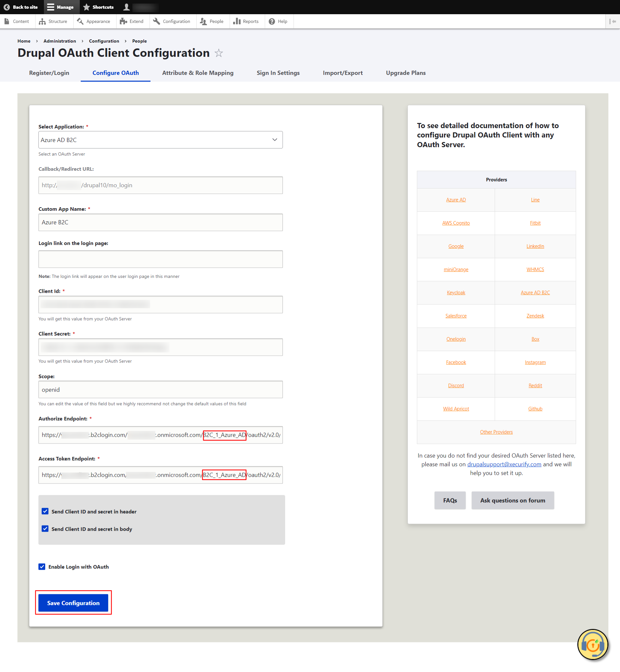Image resolution: width=620 pixels, height=672 pixels.
Task: Open Reports admin menu
Action: click(246, 21)
